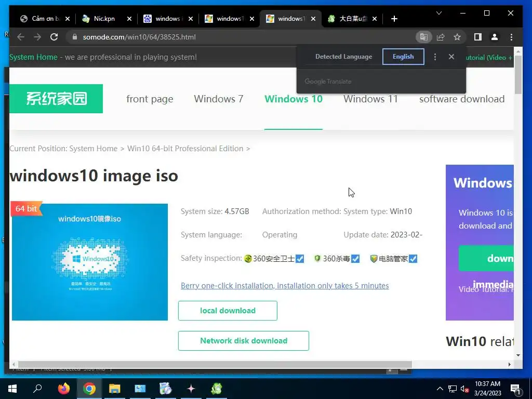Screen dimensions: 532x399
Task: Open translate popup three-dot options
Action: (x=435, y=57)
